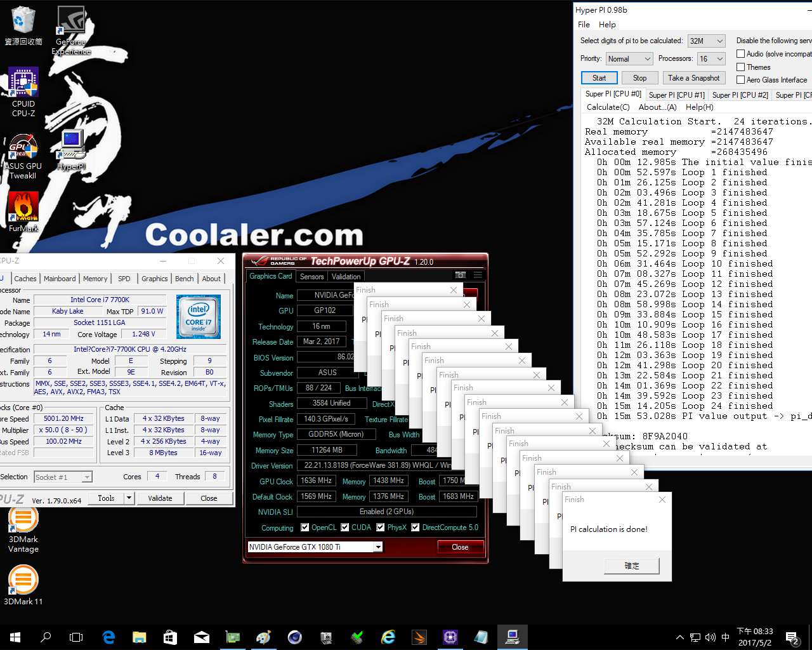This screenshot has height=650, width=812.
Task: Open Paint from the taskbar
Action: click(x=264, y=637)
